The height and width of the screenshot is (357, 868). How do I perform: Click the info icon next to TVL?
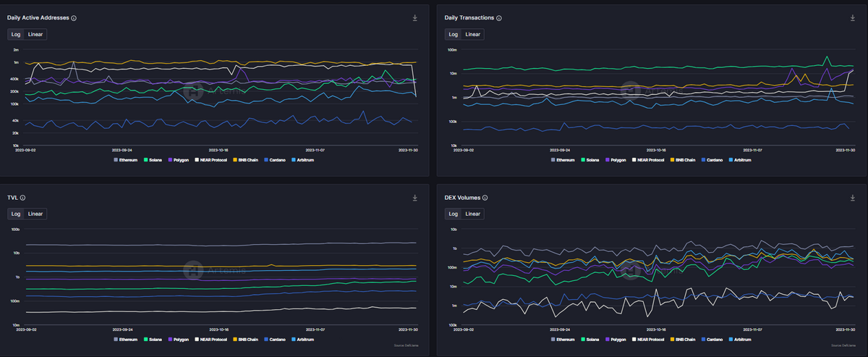[23, 197]
